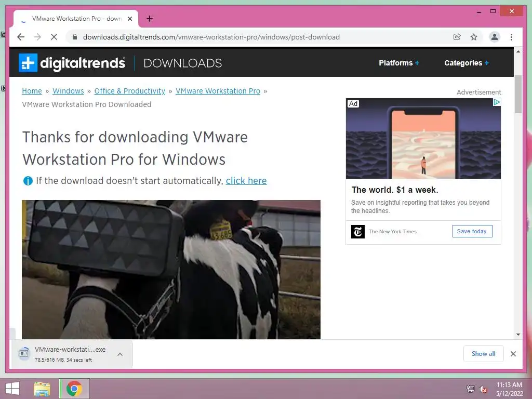Screen dimensions: 532x399
Task: Click the 'Advertisement' label
Action: (x=478, y=92)
